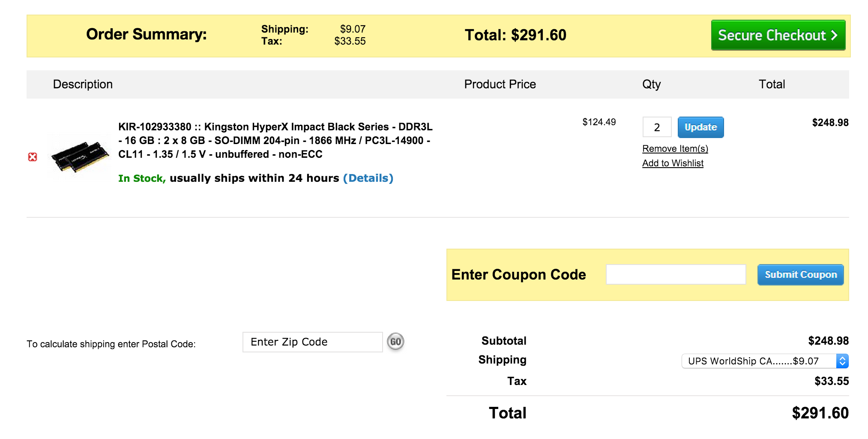This screenshot has width=868, height=439.
Task: Submit the coupon code
Action: [800, 275]
